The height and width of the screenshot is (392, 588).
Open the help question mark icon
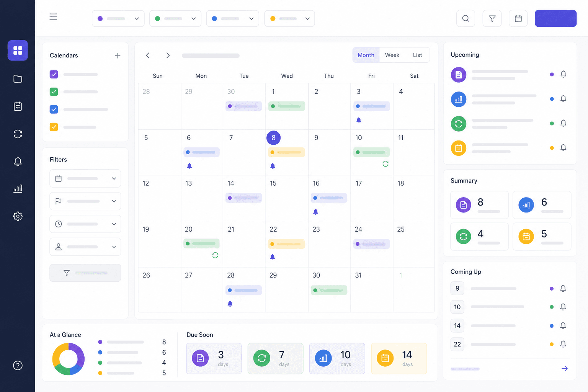point(18,365)
